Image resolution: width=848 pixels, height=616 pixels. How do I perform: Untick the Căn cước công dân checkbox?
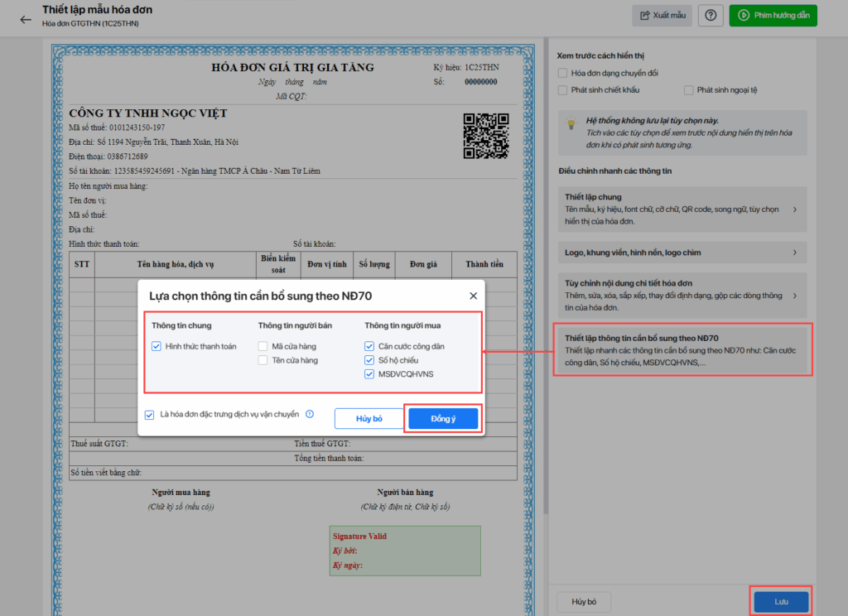(x=369, y=346)
